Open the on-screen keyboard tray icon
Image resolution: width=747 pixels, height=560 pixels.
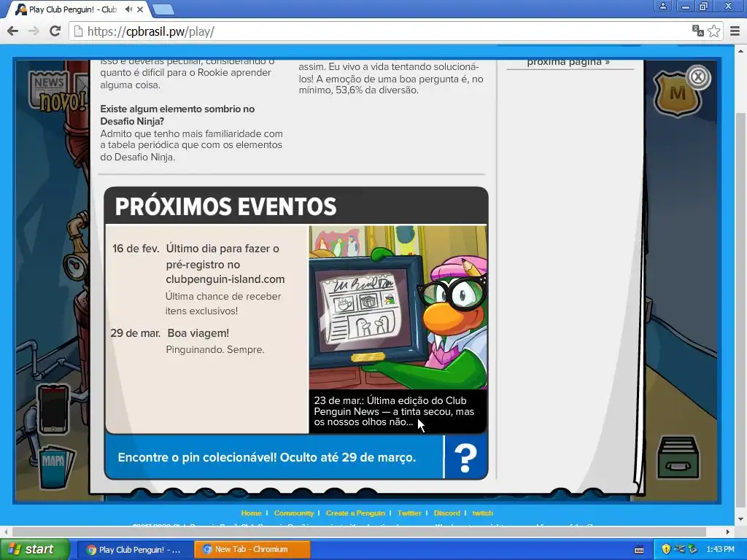pyautogui.click(x=639, y=550)
